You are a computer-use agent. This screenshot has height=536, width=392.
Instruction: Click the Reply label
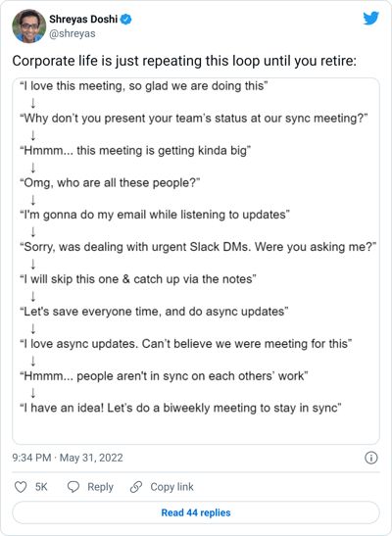pos(100,487)
